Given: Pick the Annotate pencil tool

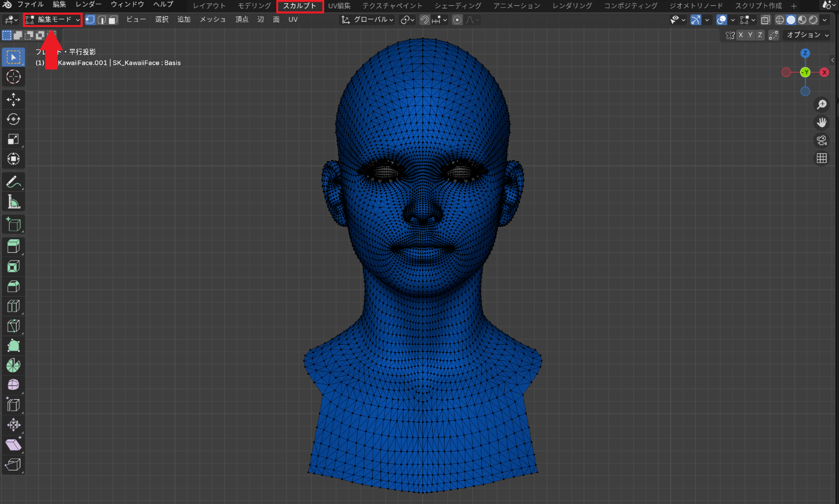Looking at the screenshot, I should (x=13, y=181).
